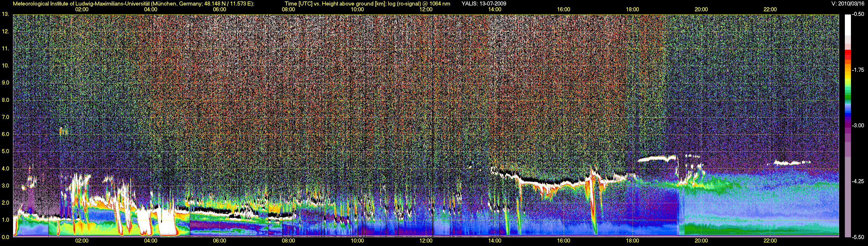
Task: Click the 06:00 label on the bottom time axis
Action: pyautogui.click(x=219, y=241)
